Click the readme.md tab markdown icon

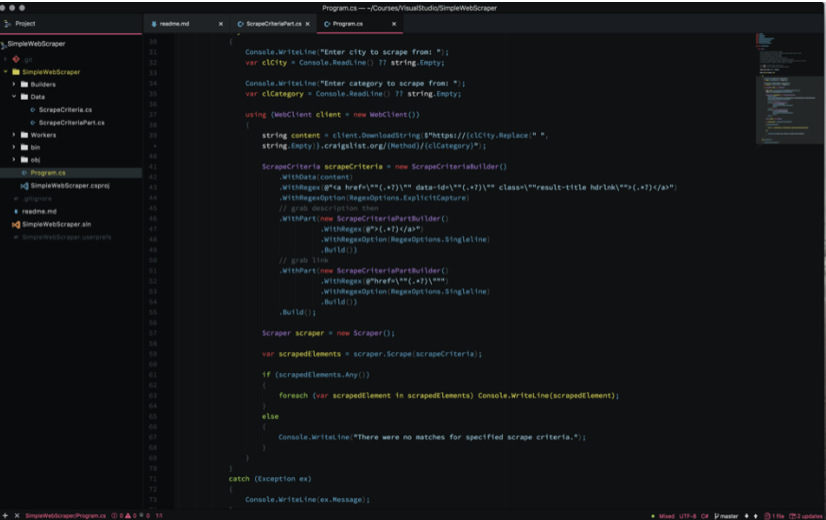tap(154, 24)
